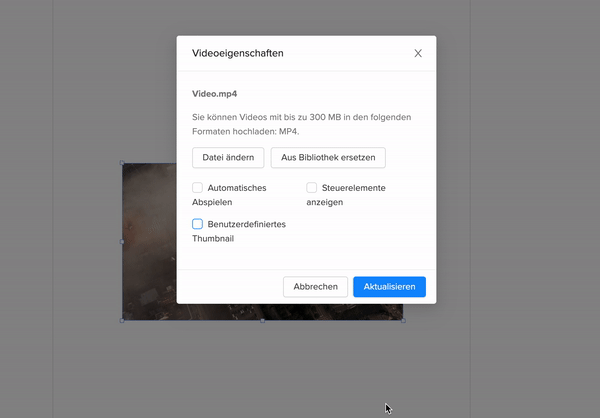
Task: Click the Benutzerdefiniertes Thumbnail label text
Action: [246, 224]
